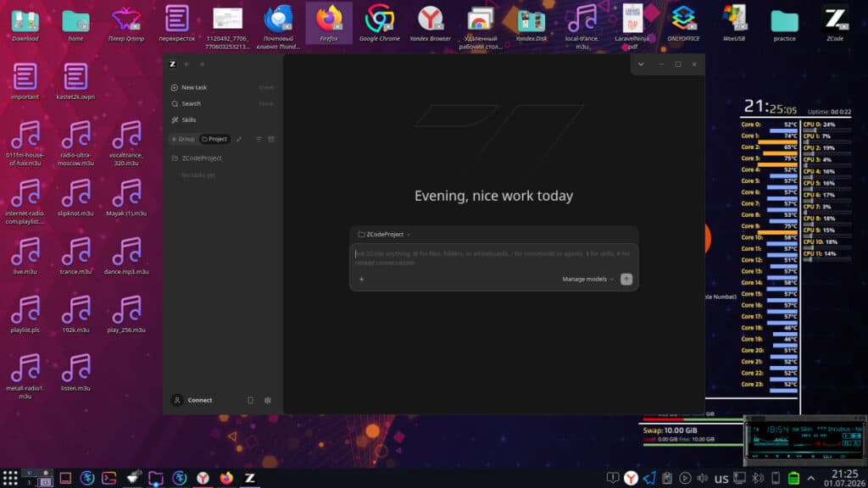Open the Manage models dropdown
Image resolution: width=868 pixels, height=488 pixels.
pos(588,279)
